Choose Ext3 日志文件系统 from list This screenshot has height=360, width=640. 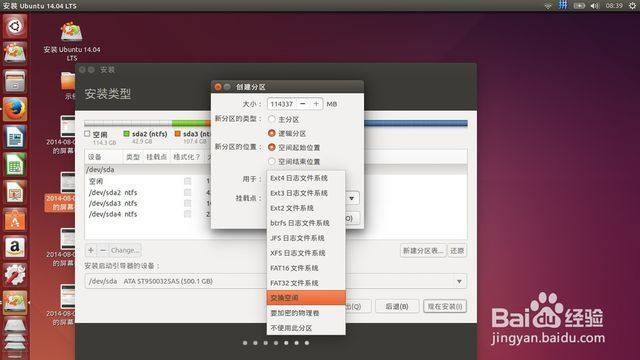pos(306,193)
